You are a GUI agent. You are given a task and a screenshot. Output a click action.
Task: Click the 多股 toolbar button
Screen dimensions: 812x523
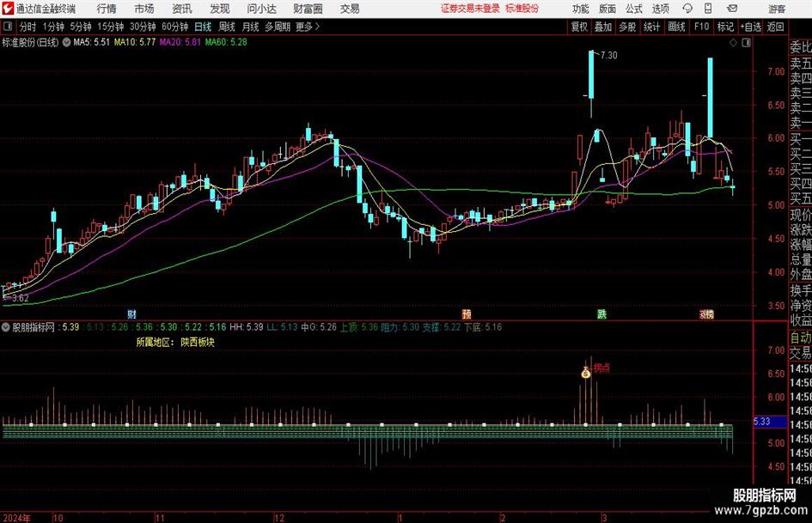click(627, 27)
